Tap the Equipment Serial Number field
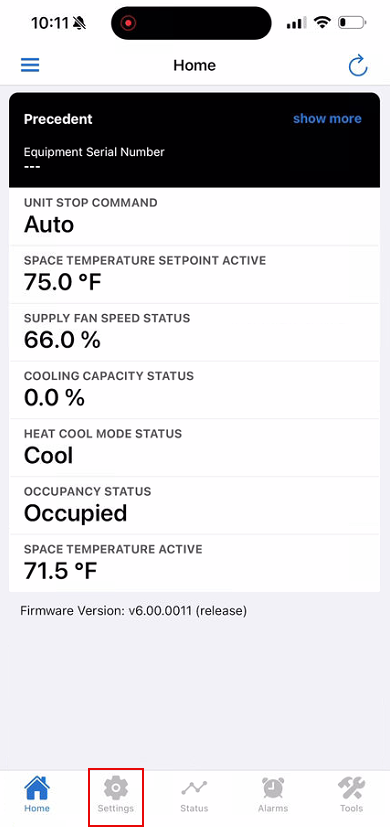This screenshot has width=390, height=827. coord(94,159)
